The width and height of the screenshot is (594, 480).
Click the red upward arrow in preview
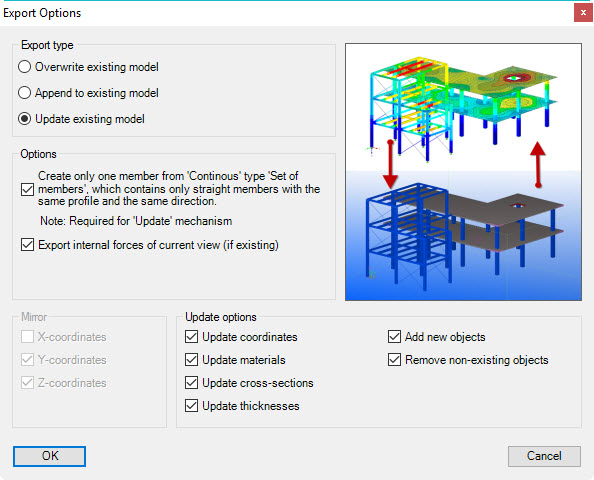click(x=538, y=165)
